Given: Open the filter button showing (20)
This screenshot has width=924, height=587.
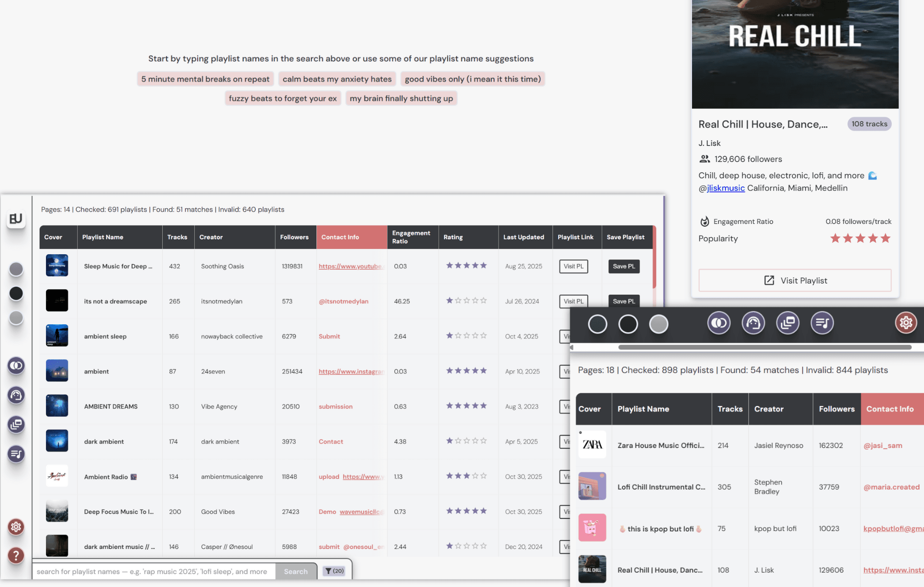Looking at the screenshot, I should click(334, 571).
